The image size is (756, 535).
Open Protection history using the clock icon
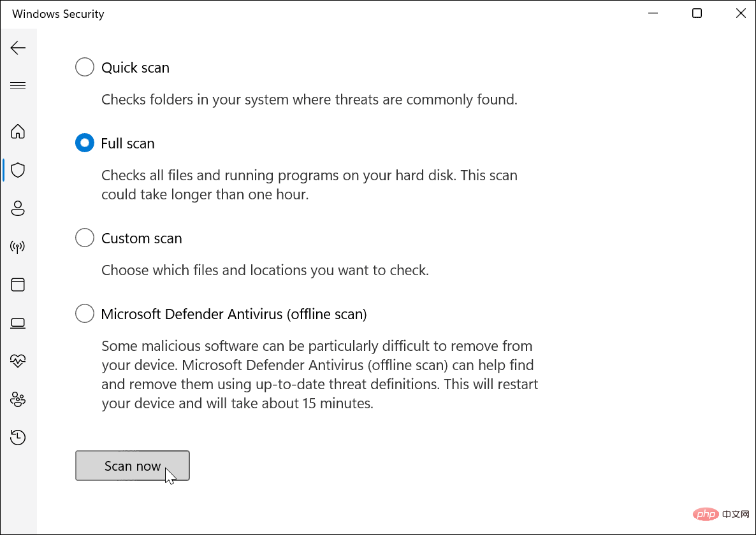18,438
